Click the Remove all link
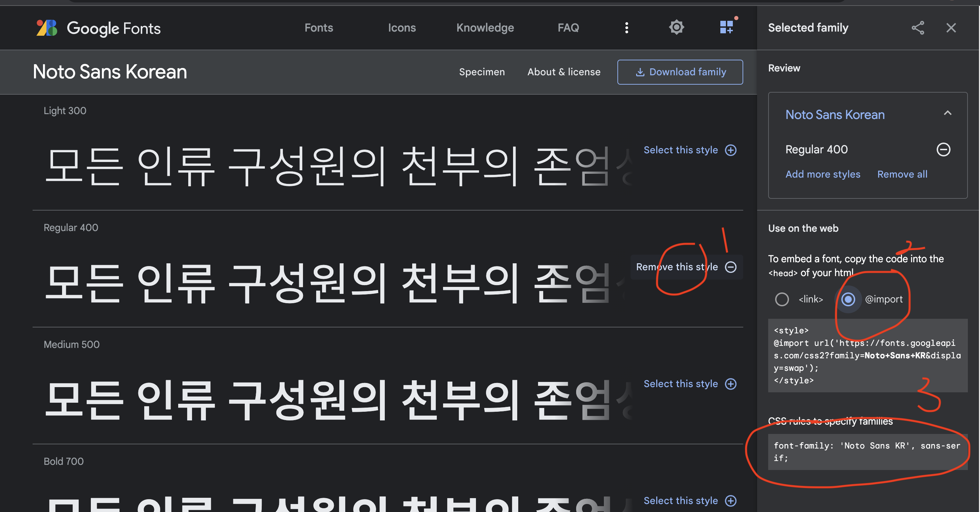 (902, 174)
